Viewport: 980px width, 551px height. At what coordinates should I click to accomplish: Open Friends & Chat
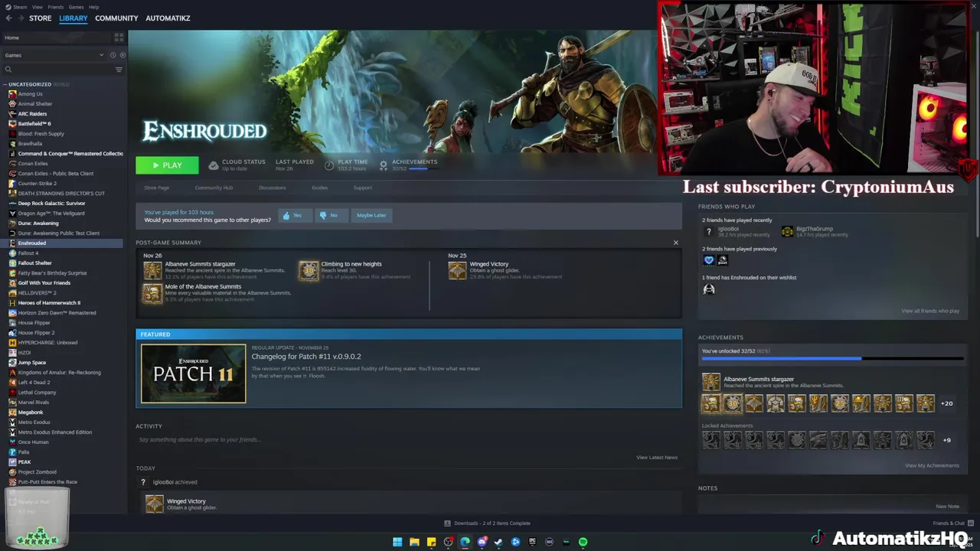coord(952,523)
